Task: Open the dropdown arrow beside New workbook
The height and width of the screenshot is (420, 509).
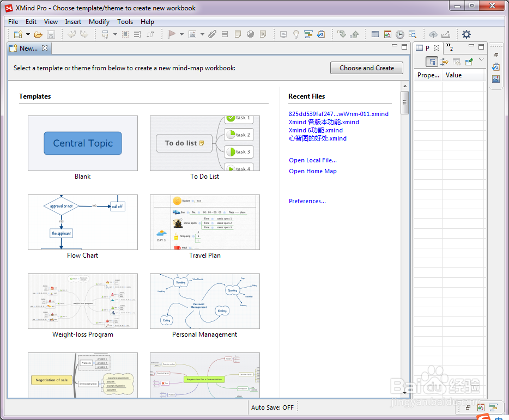Action: 28,34
